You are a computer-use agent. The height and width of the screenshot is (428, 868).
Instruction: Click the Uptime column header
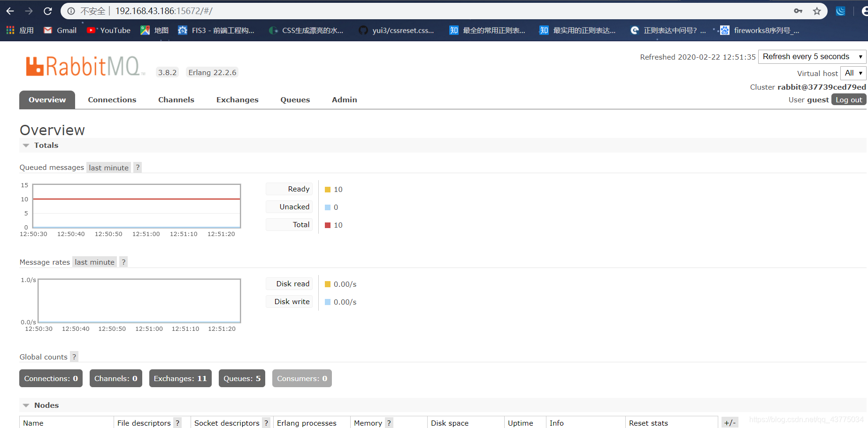tap(520, 423)
